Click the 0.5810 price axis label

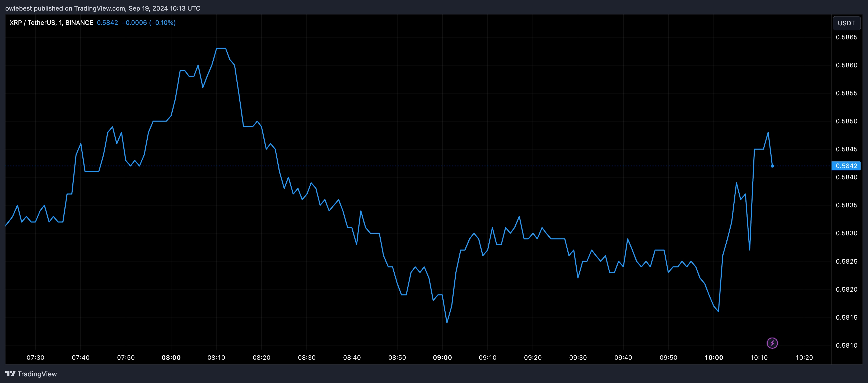coord(846,345)
